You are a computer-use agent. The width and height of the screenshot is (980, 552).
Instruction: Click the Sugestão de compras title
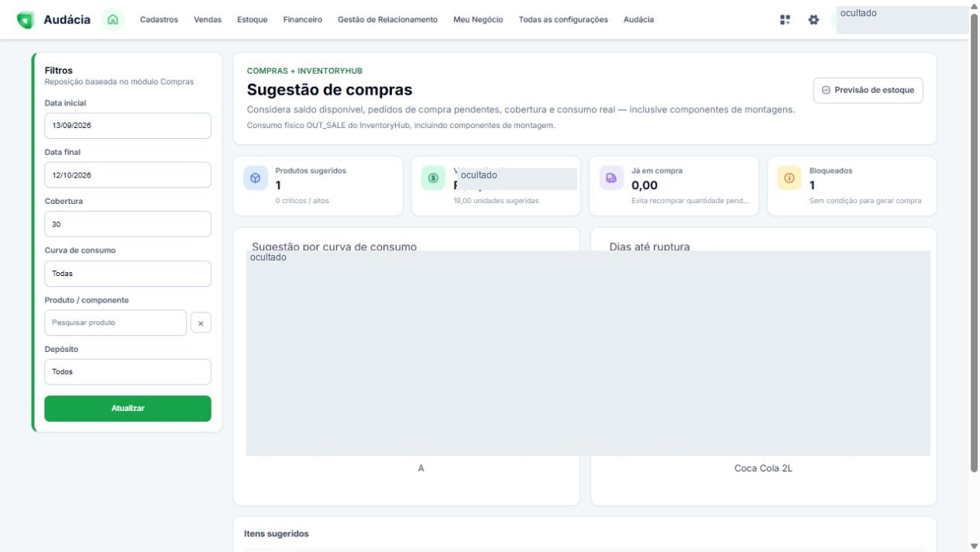coord(329,90)
